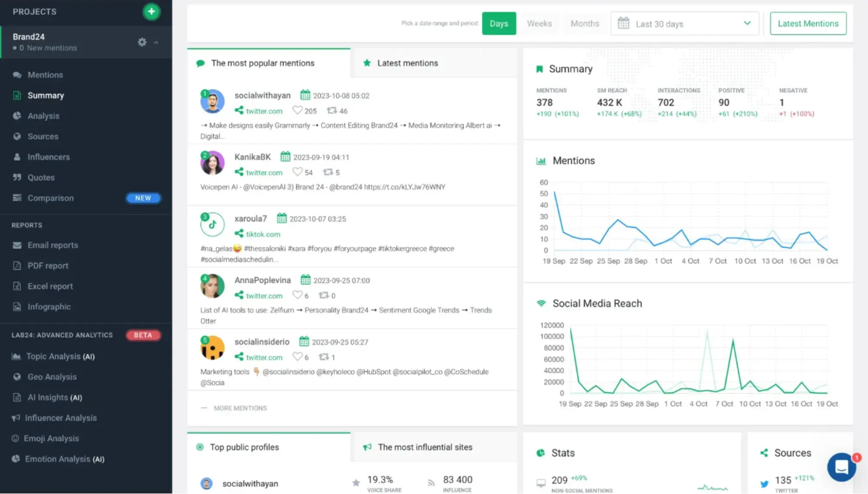The height and width of the screenshot is (494, 868).
Task: Click the Geo Analysis globe icon
Action: 17,377
